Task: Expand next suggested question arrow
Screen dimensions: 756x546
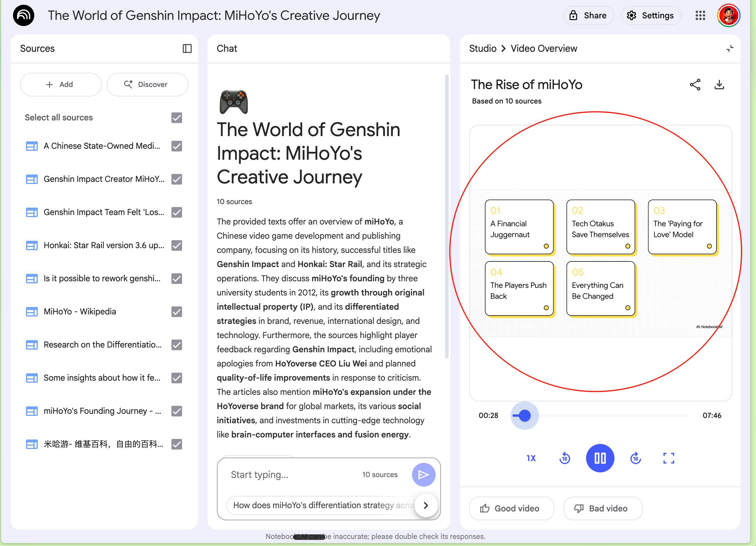Action: click(x=426, y=506)
